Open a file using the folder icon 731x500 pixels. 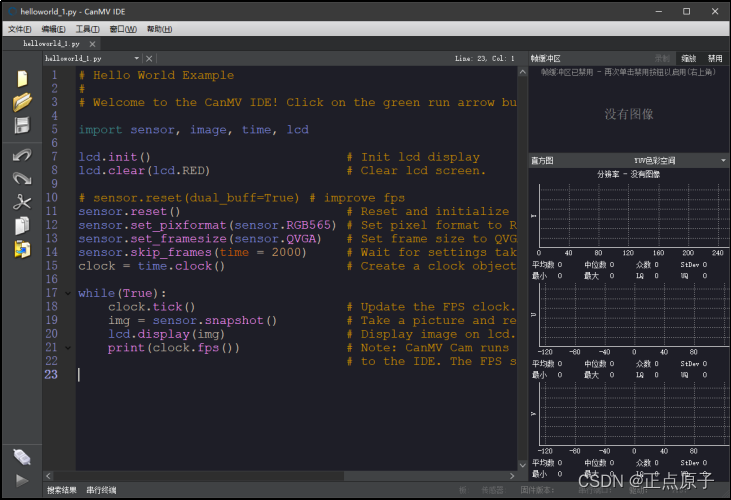[22, 102]
